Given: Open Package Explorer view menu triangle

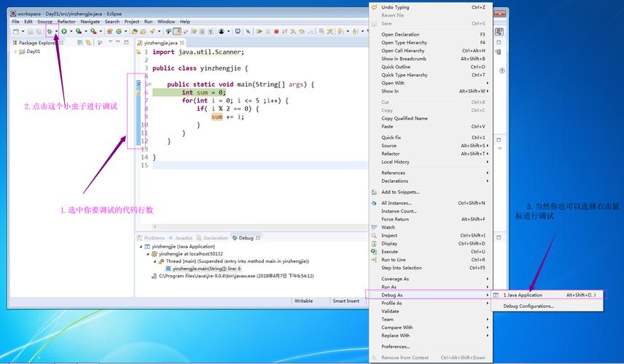Looking at the screenshot, I should [x=110, y=42].
